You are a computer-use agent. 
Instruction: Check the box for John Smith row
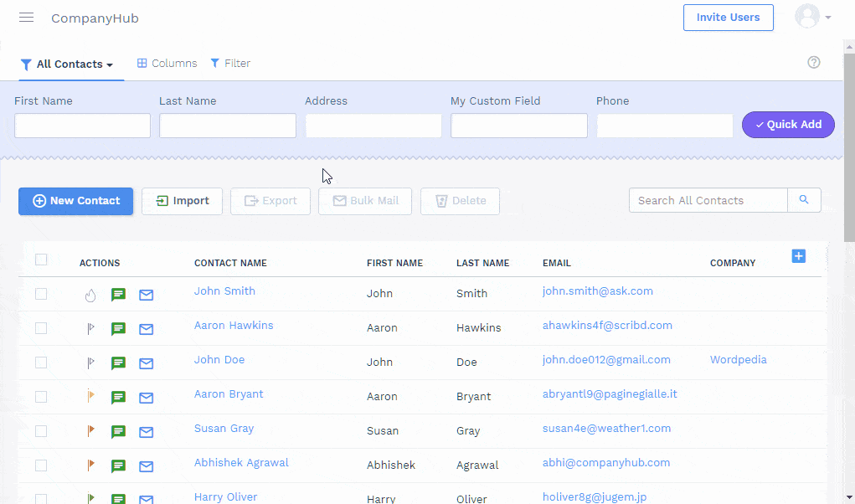tap(41, 294)
